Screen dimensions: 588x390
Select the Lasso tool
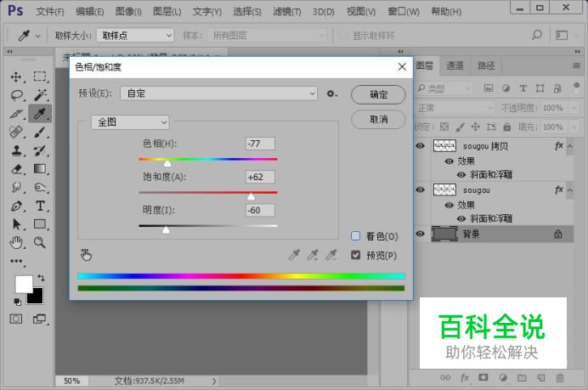tap(16, 95)
